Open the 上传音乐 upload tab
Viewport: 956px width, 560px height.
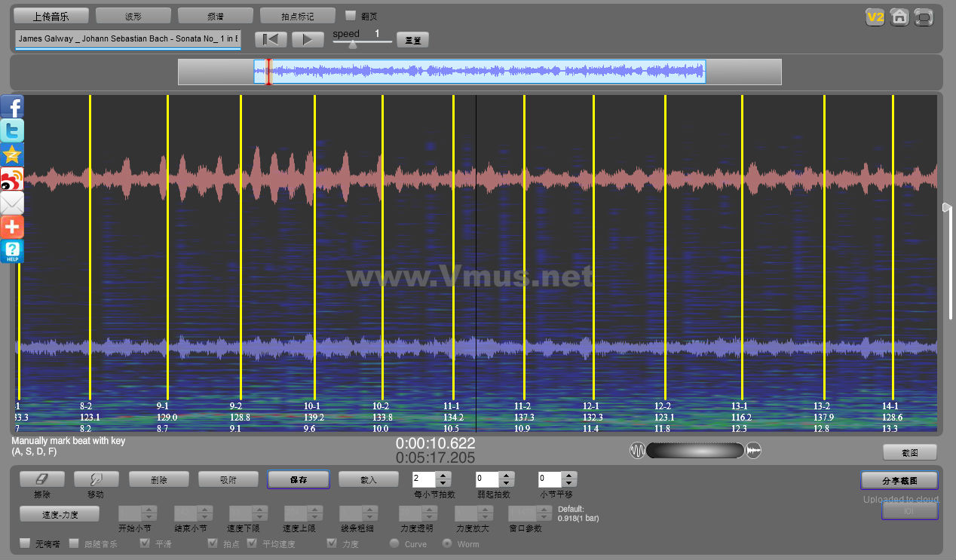(51, 16)
